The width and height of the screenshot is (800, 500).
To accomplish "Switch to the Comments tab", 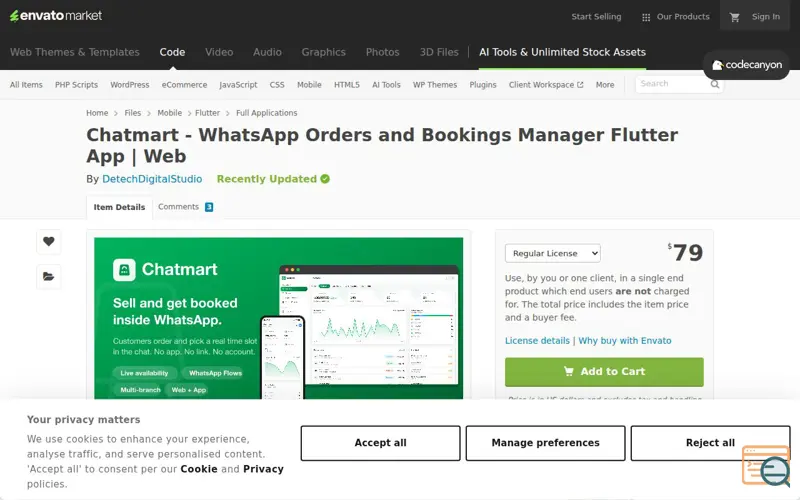I will tap(178, 207).
